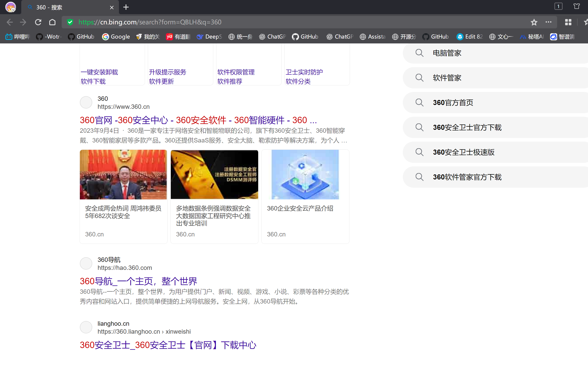The height and width of the screenshot is (370, 588).
Task: Open the Edit 82 bookmark
Action: tap(470, 37)
